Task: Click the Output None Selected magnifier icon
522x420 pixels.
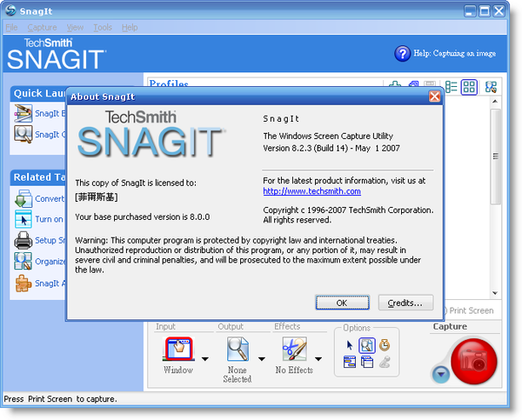Action: coord(238,349)
